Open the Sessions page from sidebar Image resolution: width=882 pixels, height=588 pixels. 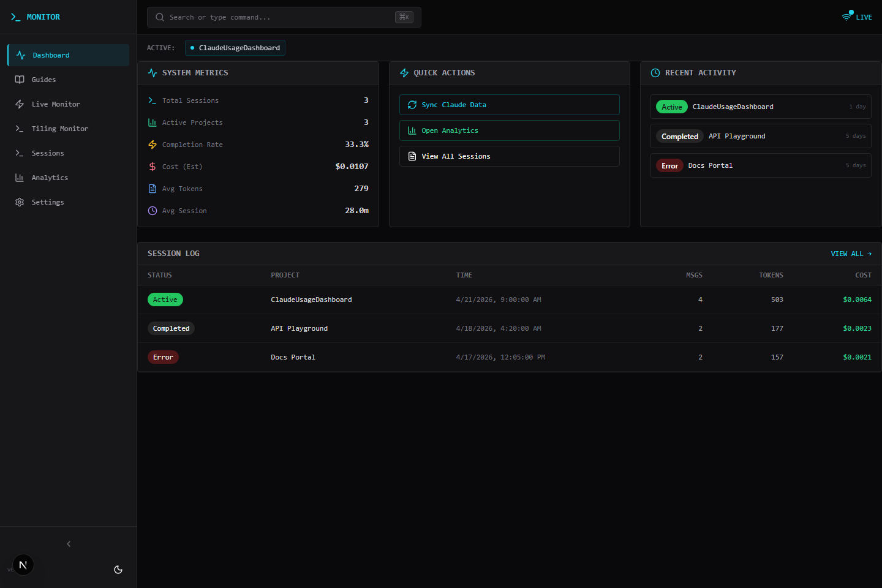tap(69, 153)
